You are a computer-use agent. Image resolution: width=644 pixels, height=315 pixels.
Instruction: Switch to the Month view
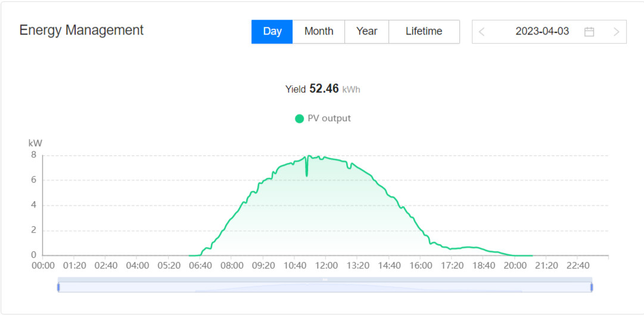click(x=319, y=32)
